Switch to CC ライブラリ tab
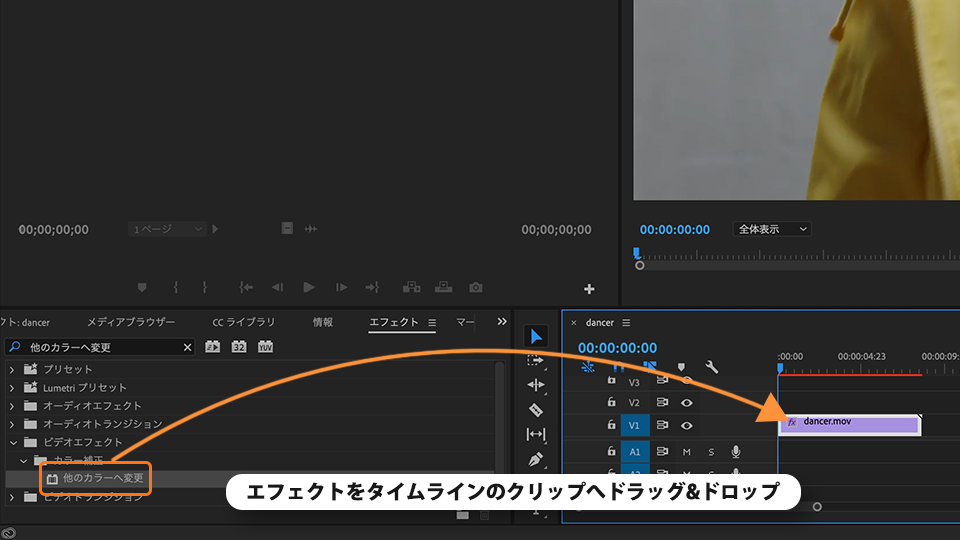960x540 pixels. pos(244,322)
